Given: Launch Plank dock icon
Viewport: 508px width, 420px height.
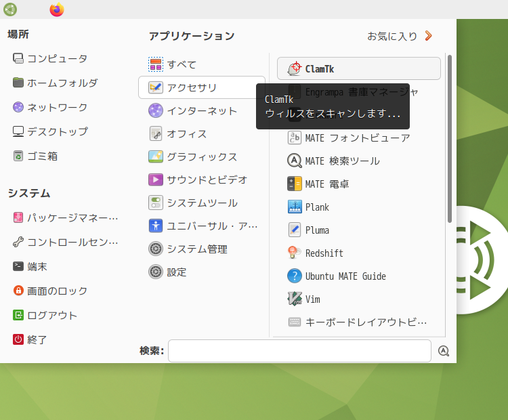Looking at the screenshot, I should tap(295, 207).
